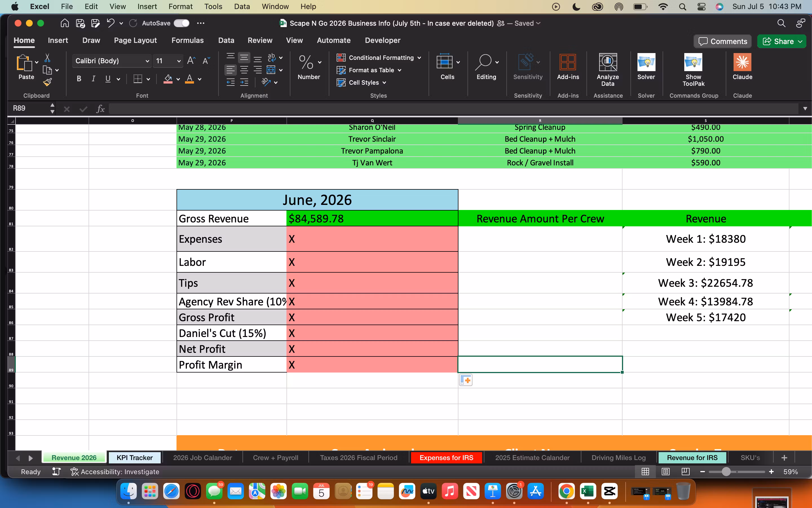This screenshot has height=508, width=812.
Task: Adjust the zoom slider handle
Action: (726, 472)
